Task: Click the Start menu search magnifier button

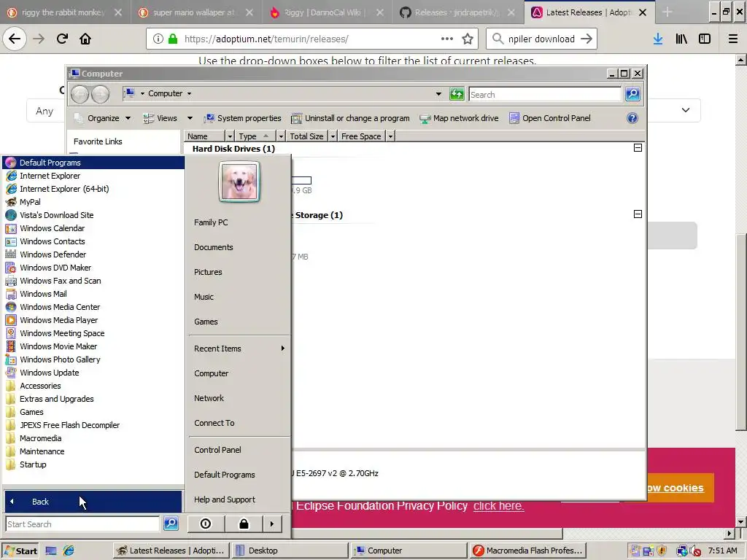Action: (171, 524)
